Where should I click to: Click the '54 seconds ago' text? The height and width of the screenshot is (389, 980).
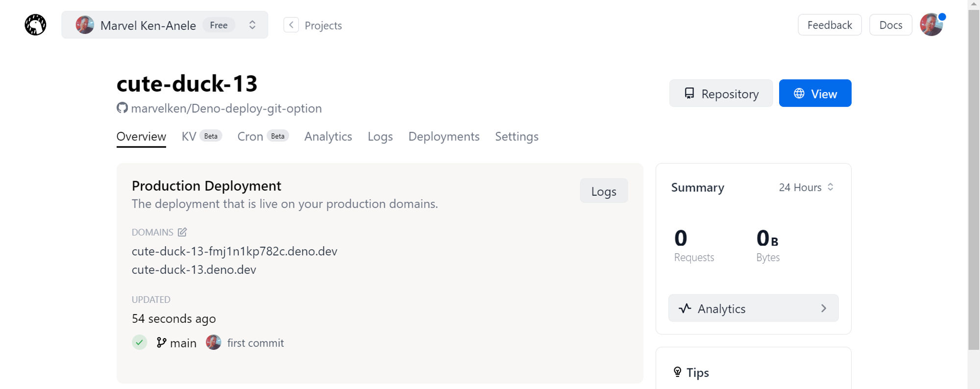click(x=174, y=319)
